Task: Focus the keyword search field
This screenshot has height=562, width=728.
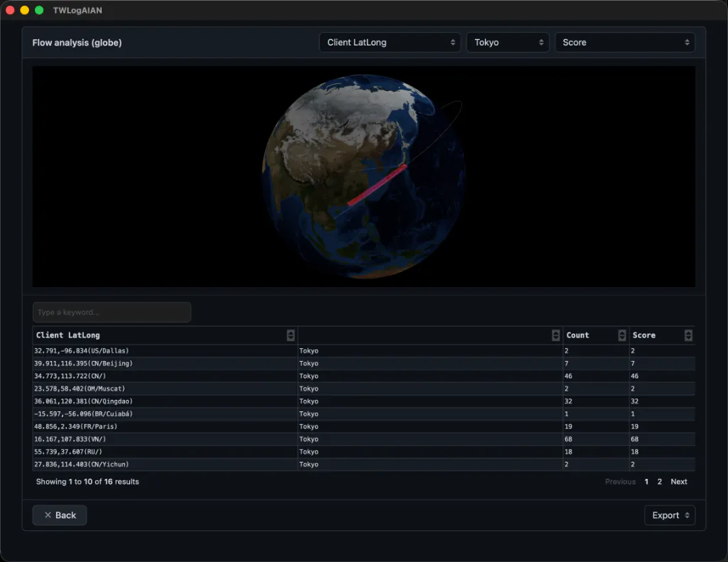Action: (112, 313)
